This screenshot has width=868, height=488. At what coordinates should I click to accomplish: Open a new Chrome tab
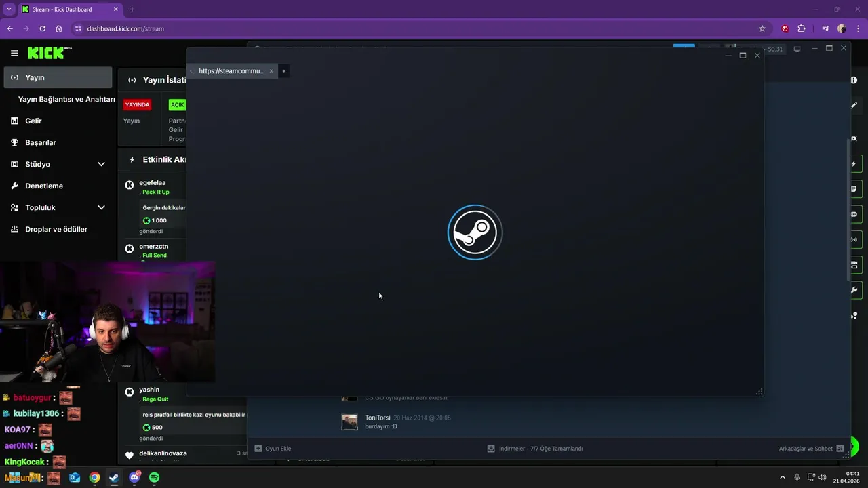[132, 9]
